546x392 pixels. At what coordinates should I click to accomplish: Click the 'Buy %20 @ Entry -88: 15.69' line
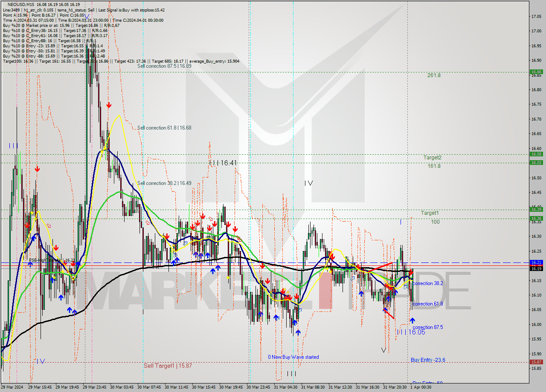[x=54, y=56]
